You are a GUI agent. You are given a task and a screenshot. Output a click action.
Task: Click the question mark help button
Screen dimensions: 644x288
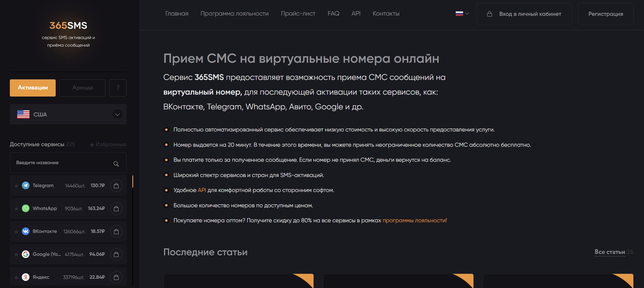[118, 88]
